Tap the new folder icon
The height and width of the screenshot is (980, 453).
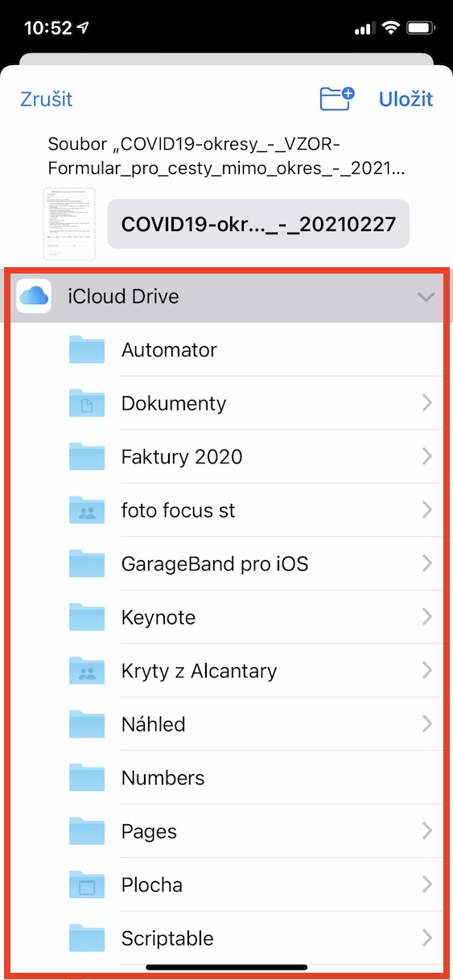coord(336,98)
